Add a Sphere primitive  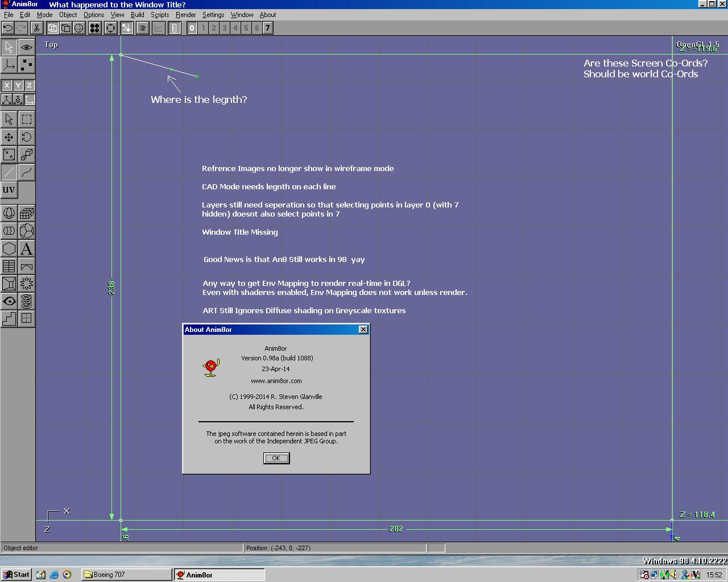(9, 213)
